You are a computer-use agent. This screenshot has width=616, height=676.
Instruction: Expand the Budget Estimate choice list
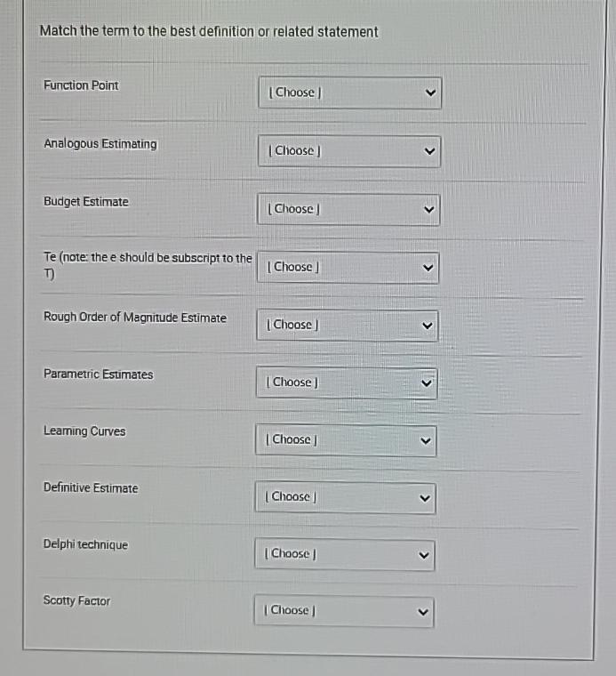[348, 210]
